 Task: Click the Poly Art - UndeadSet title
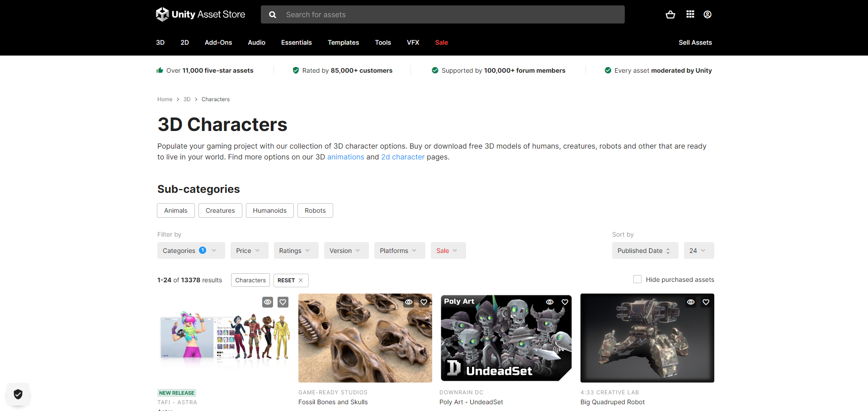coord(471,402)
